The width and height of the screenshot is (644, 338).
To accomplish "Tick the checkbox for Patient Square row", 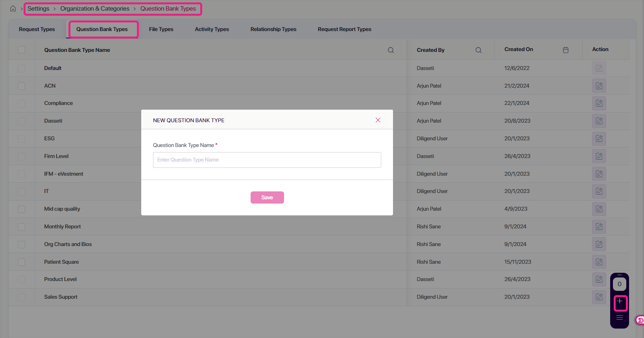I will point(22,262).
